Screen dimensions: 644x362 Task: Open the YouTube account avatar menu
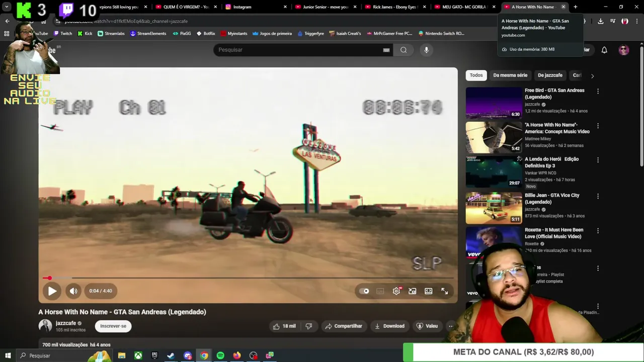point(624,50)
